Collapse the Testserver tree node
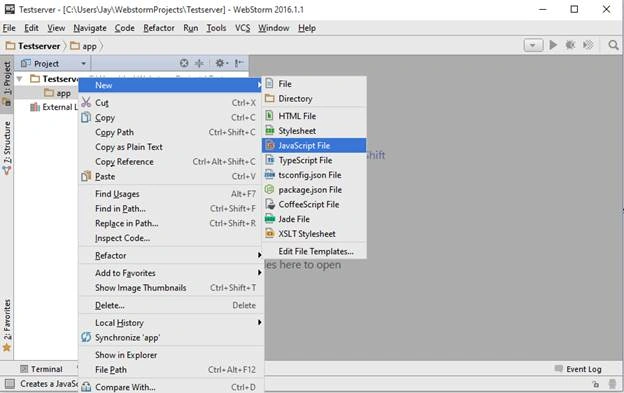The width and height of the screenshot is (624, 393). tap(19, 79)
